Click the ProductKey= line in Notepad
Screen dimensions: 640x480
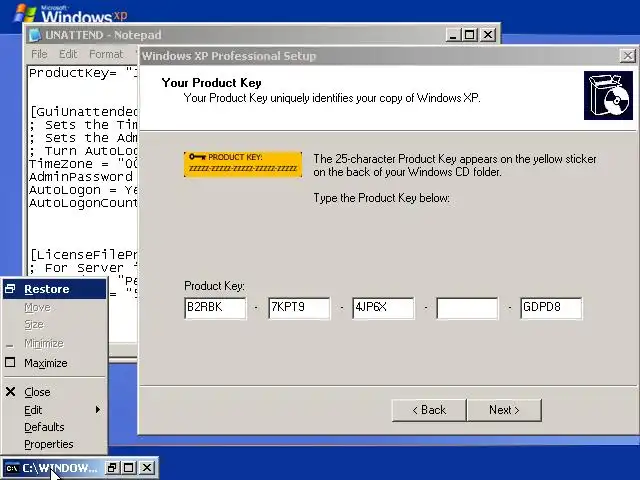coord(83,73)
